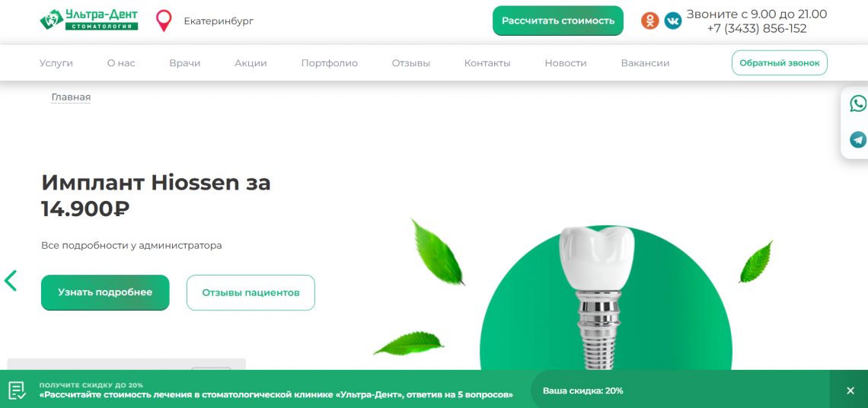868x408 pixels.
Task: Open the Услуги menu
Action: click(x=56, y=63)
